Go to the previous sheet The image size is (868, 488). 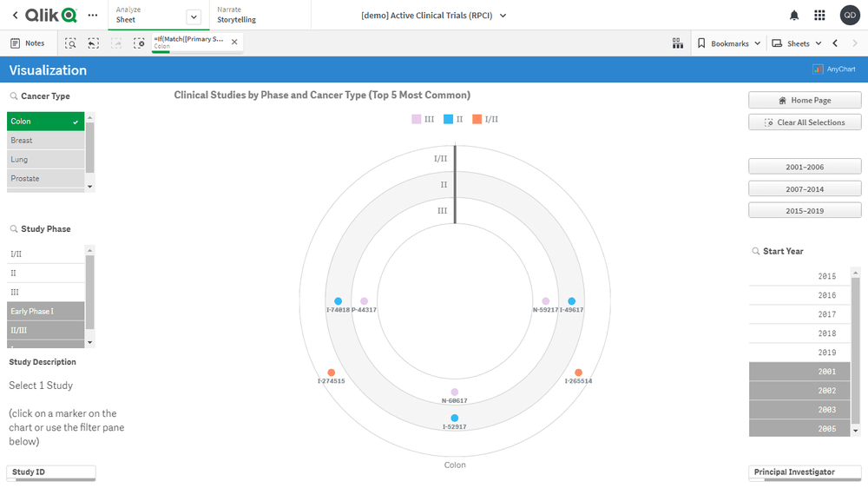click(835, 43)
